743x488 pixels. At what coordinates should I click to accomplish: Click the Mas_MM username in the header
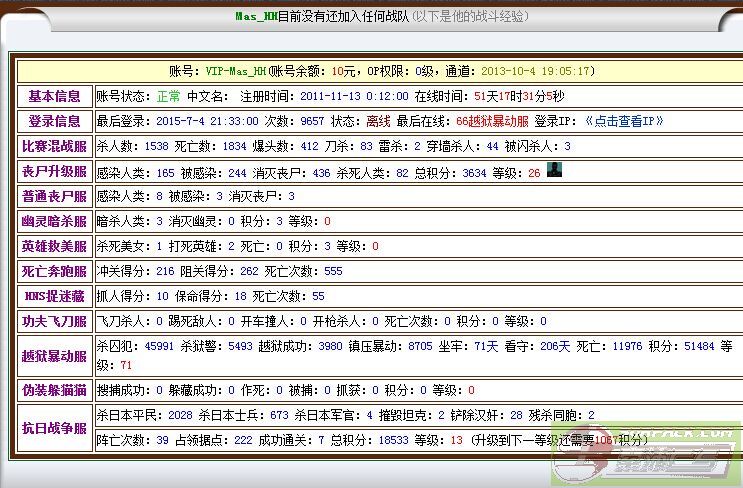pos(255,16)
